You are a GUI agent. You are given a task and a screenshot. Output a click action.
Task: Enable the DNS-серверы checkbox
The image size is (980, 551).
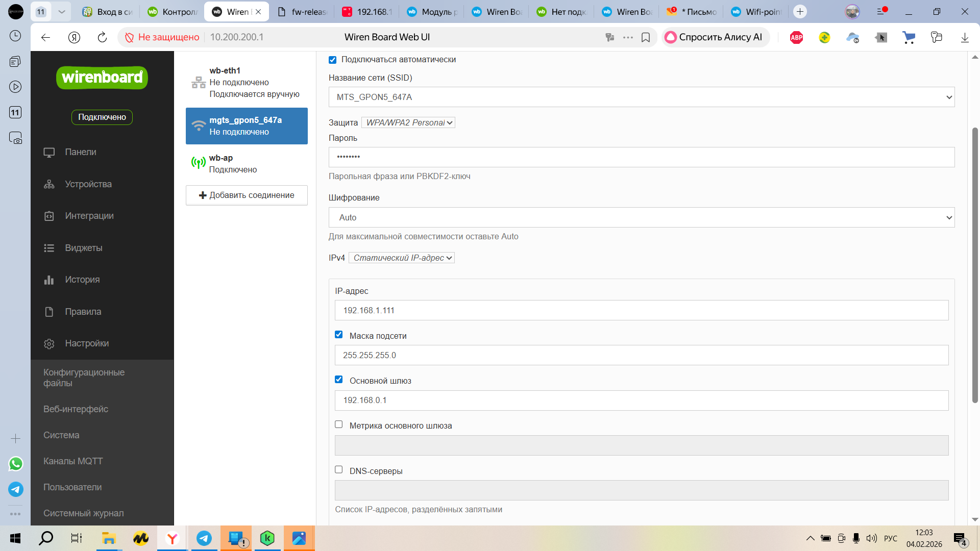339,469
